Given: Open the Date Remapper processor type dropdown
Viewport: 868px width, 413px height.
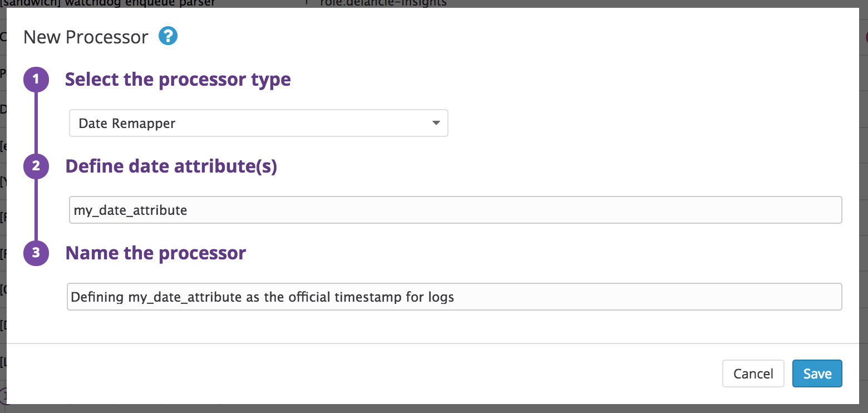Looking at the screenshot, I should pyautogui.click(x=258, y=123).
